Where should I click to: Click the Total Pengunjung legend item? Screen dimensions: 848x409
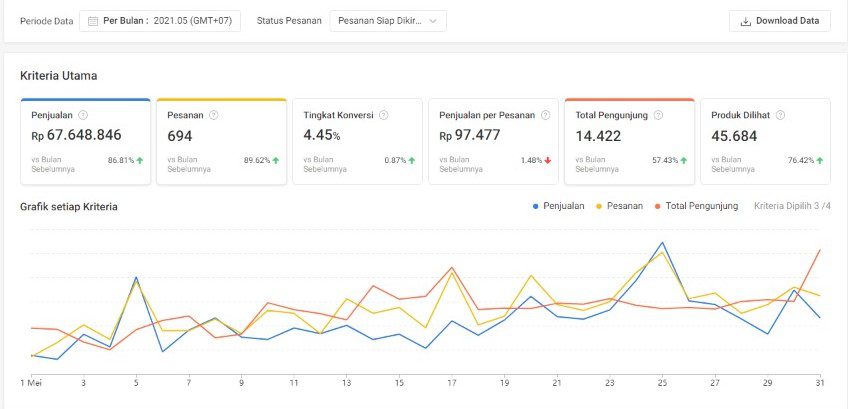(x=697, y=206)
